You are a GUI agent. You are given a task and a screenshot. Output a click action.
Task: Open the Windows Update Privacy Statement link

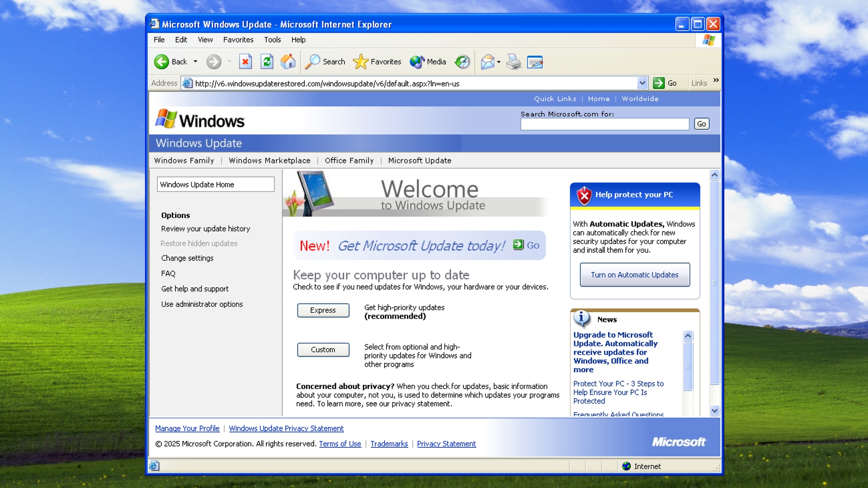(x=286, y=428)
